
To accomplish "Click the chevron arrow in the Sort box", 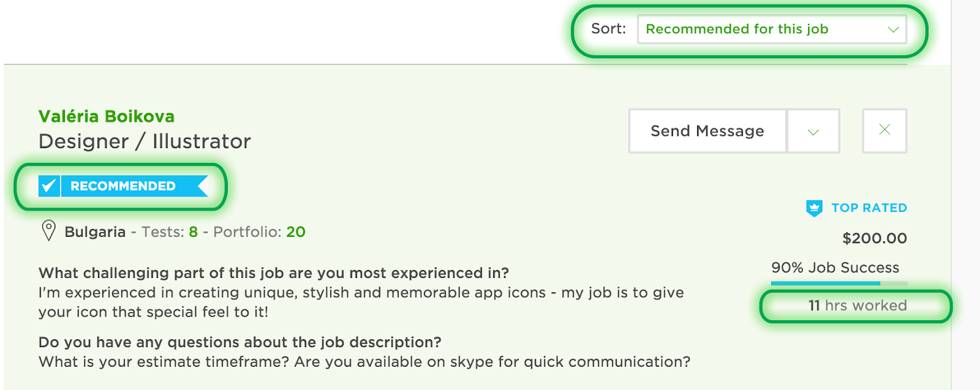I will (893, 29).
